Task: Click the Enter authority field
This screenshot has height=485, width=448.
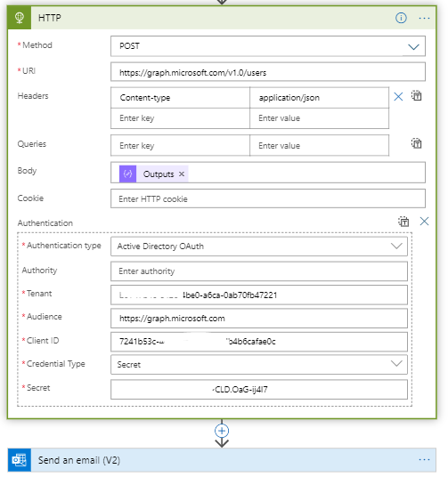Action: 259,271
